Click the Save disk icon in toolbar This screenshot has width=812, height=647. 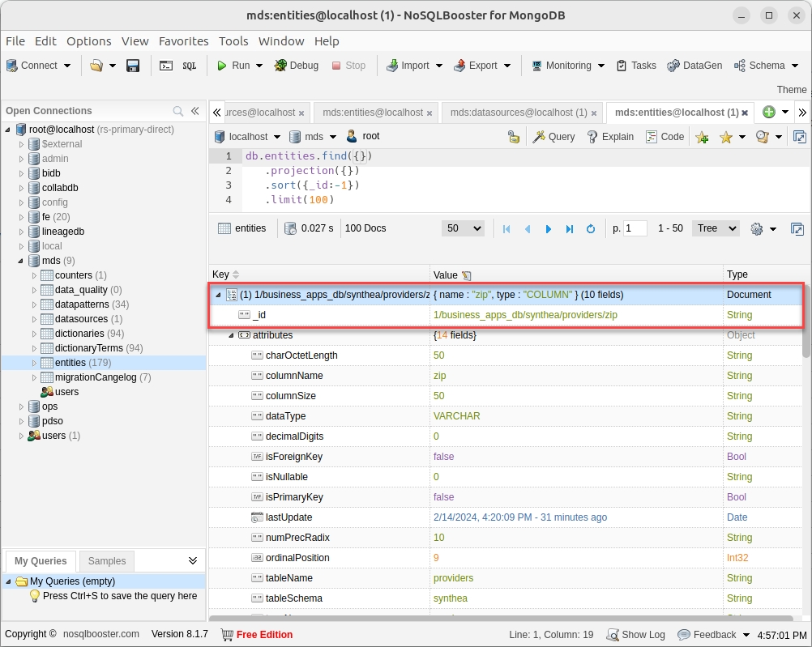point(133,66)
